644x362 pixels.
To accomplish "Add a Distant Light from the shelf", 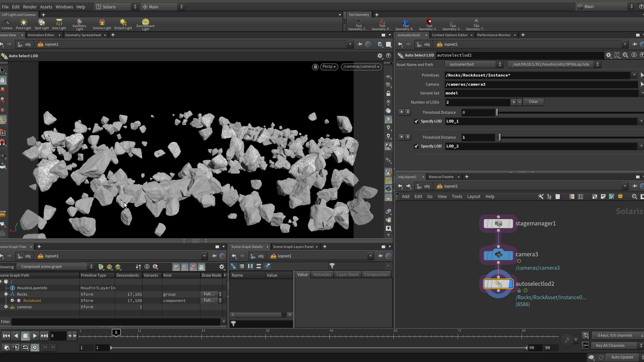I will (123, 24).
